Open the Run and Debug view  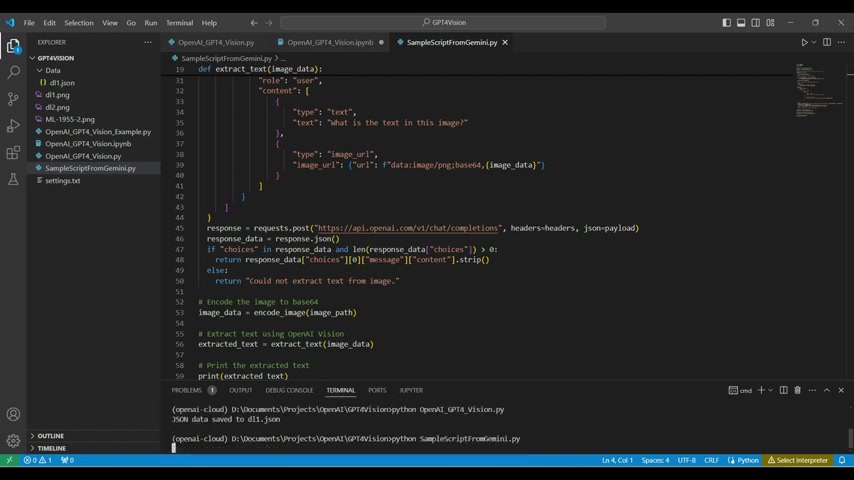tap(13, 126)
